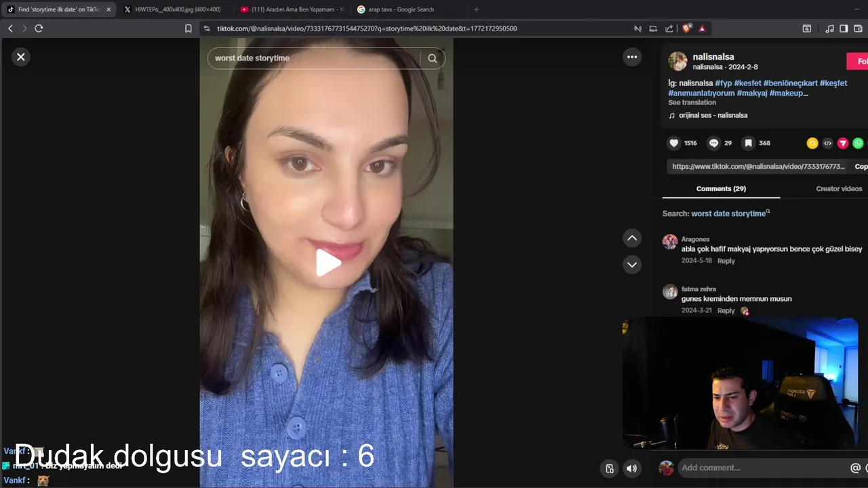Open the 'worst date storytime' search suggestion
Screen dimensions: 868x488
[730, 213]
